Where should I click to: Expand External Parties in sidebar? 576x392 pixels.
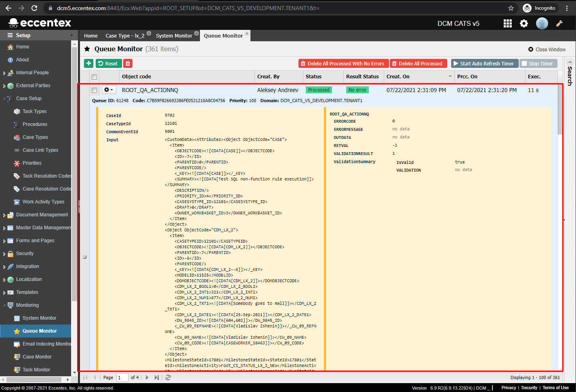coord(4,86)
